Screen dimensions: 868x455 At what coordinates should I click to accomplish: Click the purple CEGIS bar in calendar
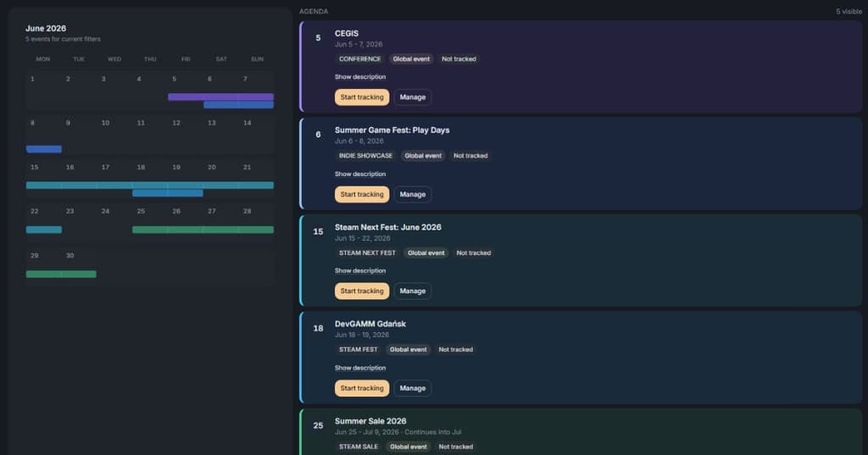pos(220,97)
